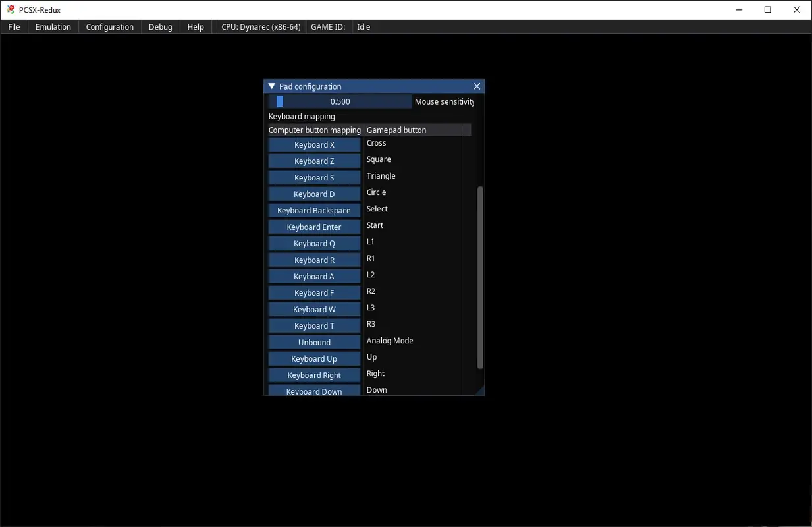The height and width of the screenshot is (527, 812).
Task: Rebind the Cross button mapped to Keyboard X
Action: tap(314, 144)
